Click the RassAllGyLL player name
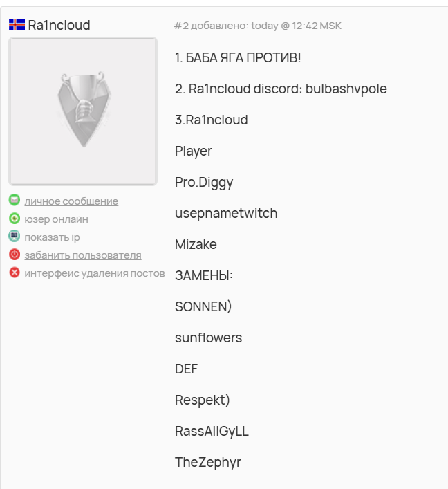Screen dimensions: 448x489 212,432
